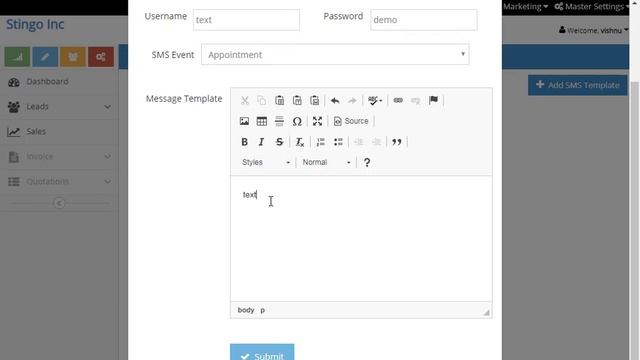Insert a numbered list

(321, 142)
